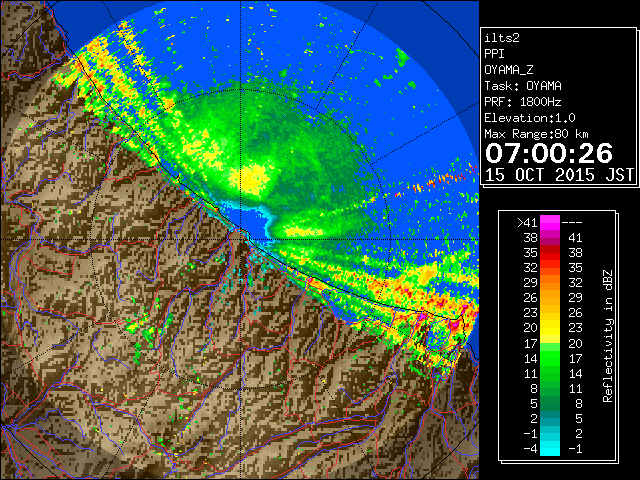
Task: Click the bright yellow echo core near radar center
Action: (x=251, y=179)
